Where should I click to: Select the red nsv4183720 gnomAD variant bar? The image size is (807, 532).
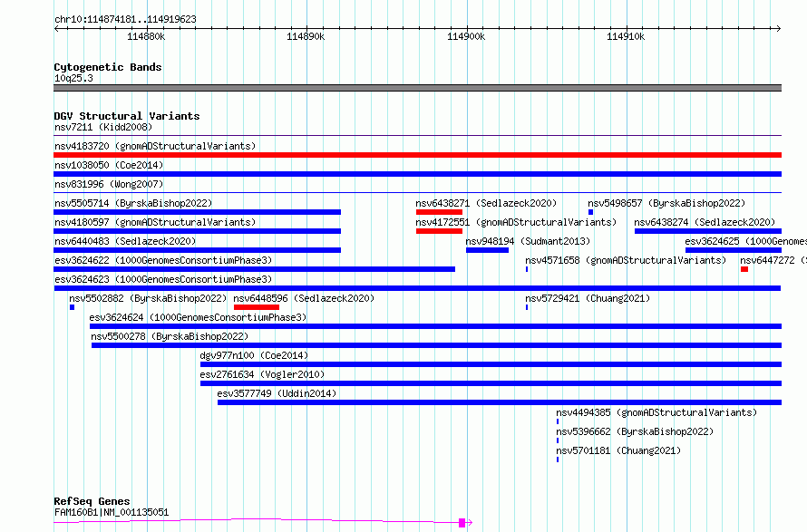pyautogui.click(x=417, y=155)
